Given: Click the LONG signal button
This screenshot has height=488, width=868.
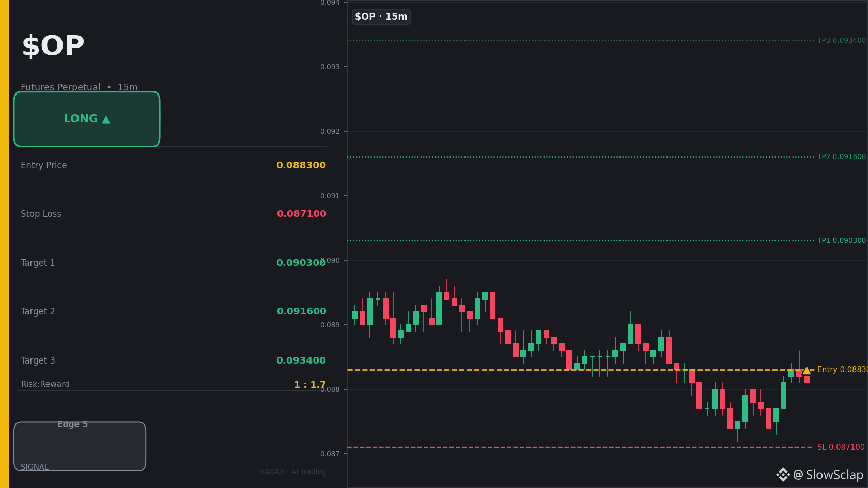Looking at the screenshot, I should [x=87, y=119].
